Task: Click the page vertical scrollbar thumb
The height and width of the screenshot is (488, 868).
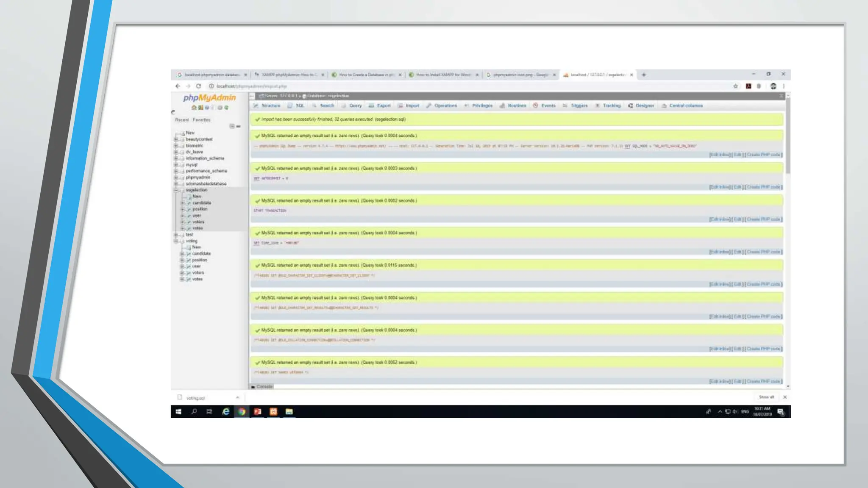Action: (x=788, y=136)
